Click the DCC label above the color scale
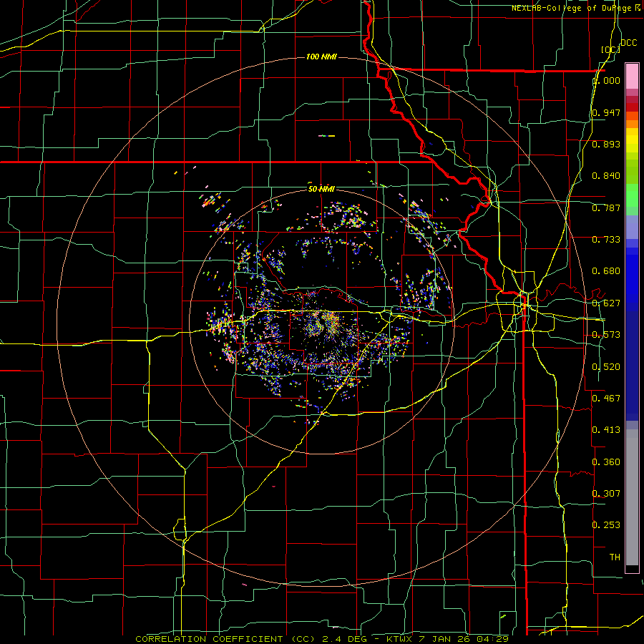Screen dimensions: 644x644 (628, 43)
